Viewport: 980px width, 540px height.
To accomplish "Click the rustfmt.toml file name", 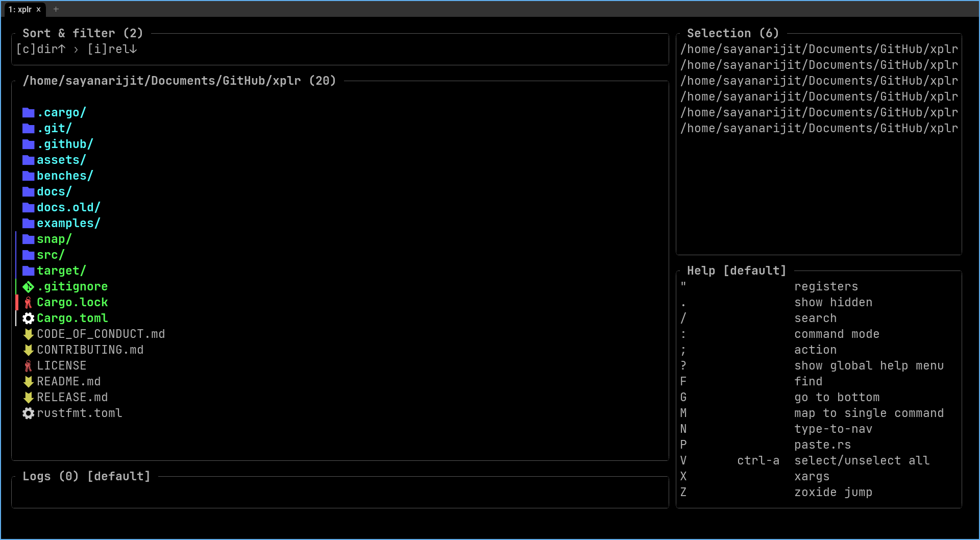I will (x=80, y=413).
